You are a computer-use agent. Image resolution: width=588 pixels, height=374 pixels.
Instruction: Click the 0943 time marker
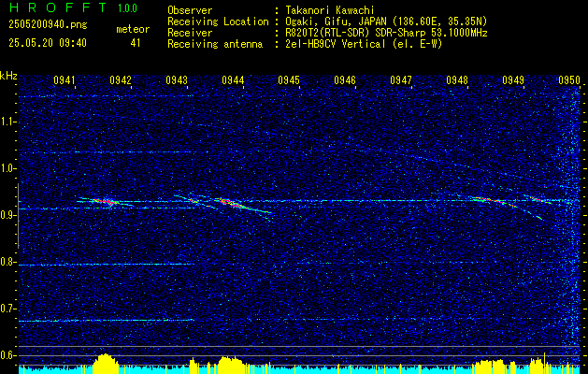[177, 79]
